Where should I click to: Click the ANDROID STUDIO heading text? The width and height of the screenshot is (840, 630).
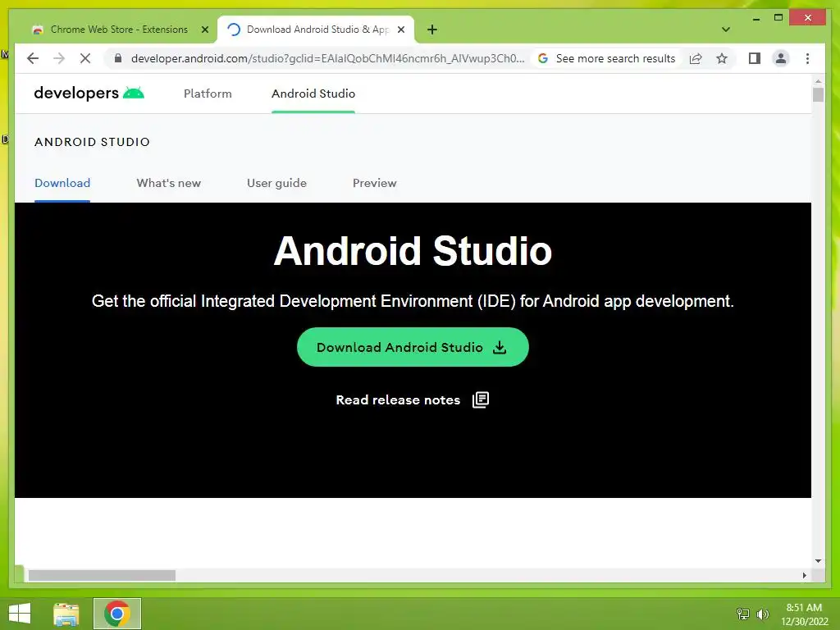pyautogui.click(x=92, y=142)
